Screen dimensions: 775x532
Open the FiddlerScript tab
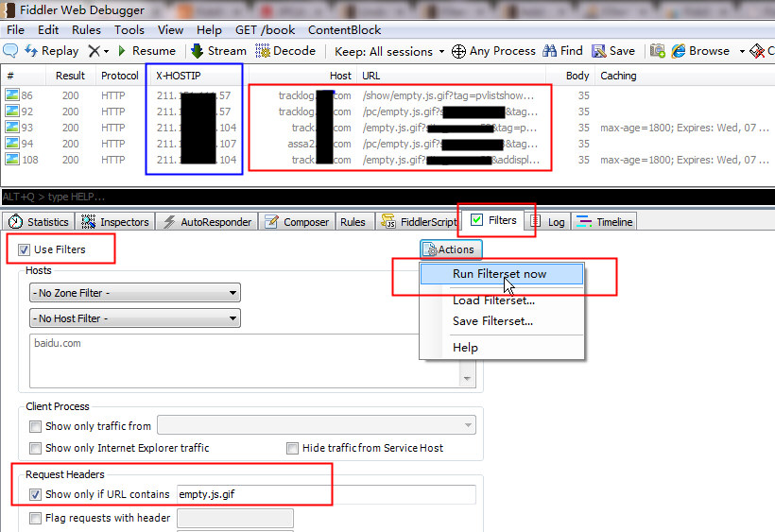point(419,222)
